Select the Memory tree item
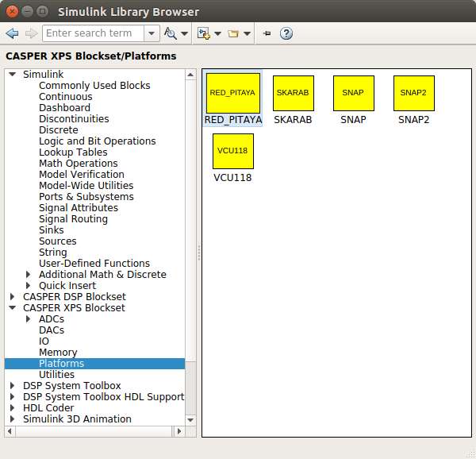Viewport: 476px width, 459px height. tap(58, 353)
